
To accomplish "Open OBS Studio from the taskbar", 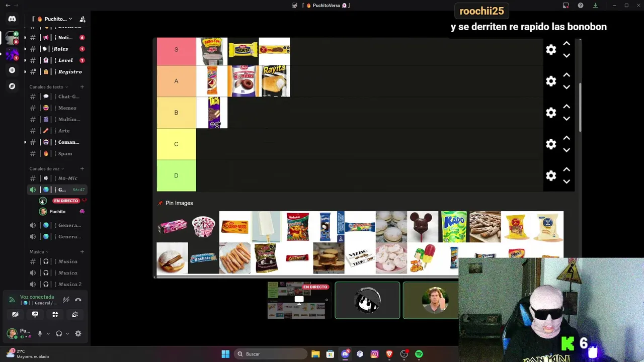I will pos(404,354).
